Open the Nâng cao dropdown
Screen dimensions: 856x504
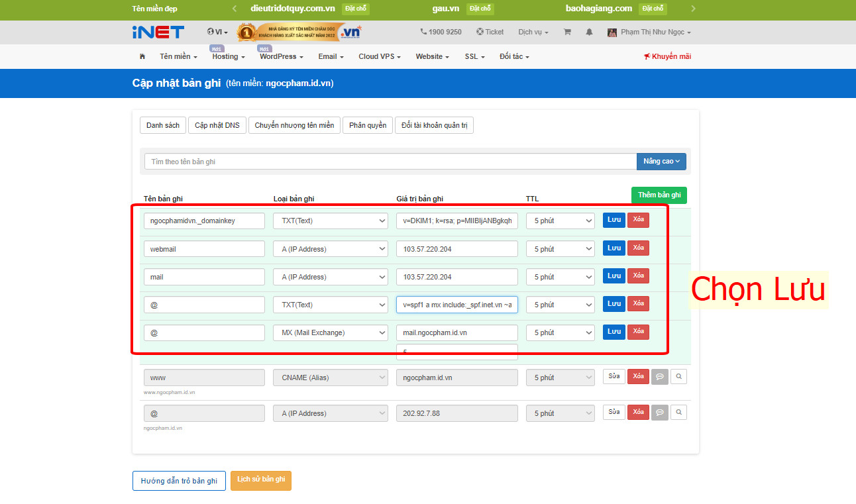tap(661, 161)
